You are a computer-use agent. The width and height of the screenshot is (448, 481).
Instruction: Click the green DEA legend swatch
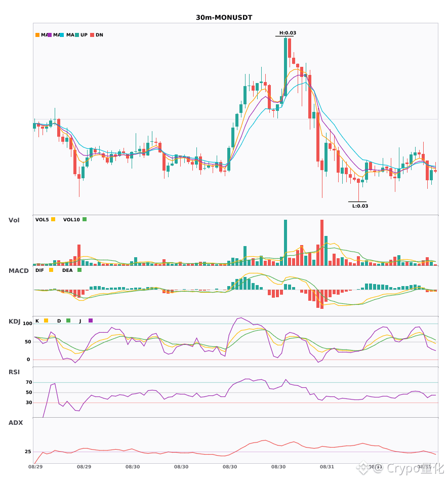pos(79,270)
